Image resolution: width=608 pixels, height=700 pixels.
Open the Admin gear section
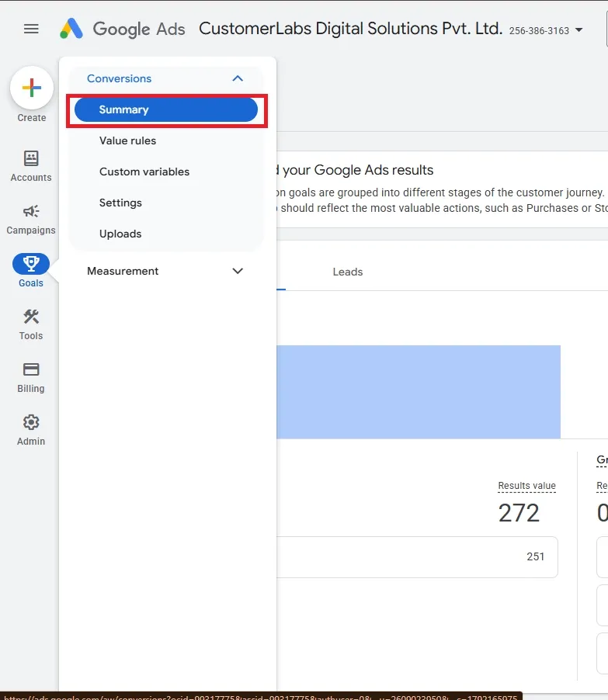tap(31, 430)
